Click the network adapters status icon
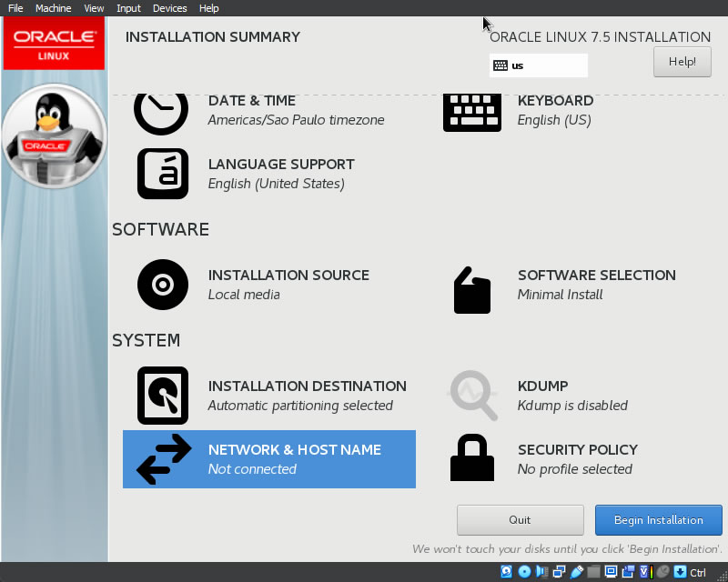This screenshot has width=728, height=582. click(x=559, y=571)
